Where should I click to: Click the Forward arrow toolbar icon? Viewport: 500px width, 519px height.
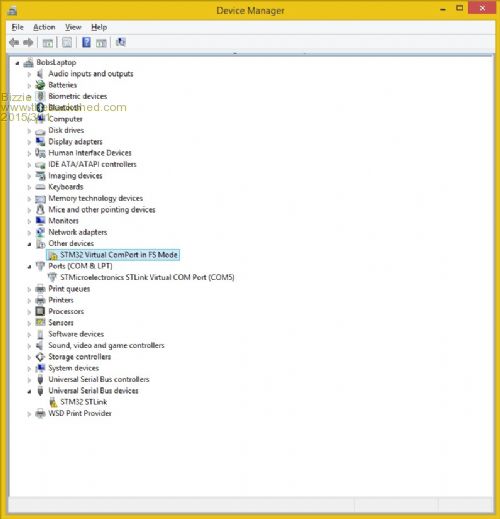(28, 42)
